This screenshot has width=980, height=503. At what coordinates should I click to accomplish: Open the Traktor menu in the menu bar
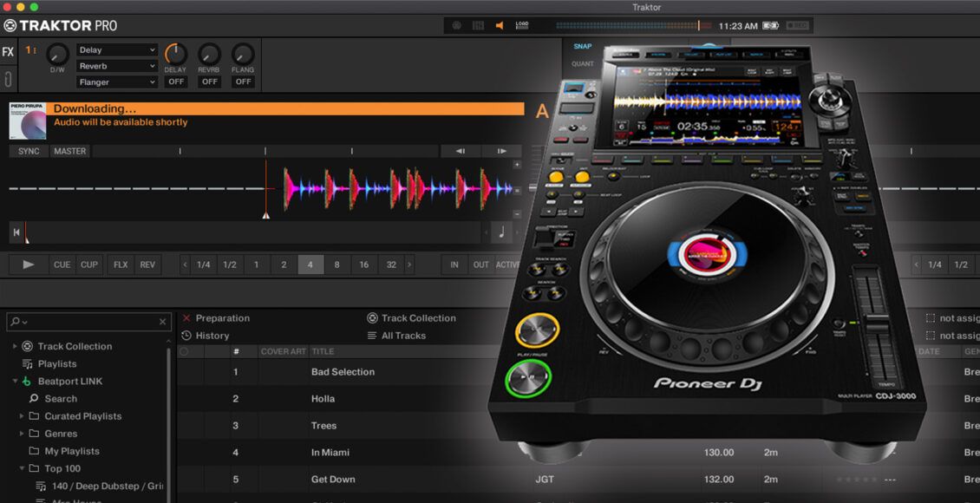pyautogui.click(x=646, y=7)
